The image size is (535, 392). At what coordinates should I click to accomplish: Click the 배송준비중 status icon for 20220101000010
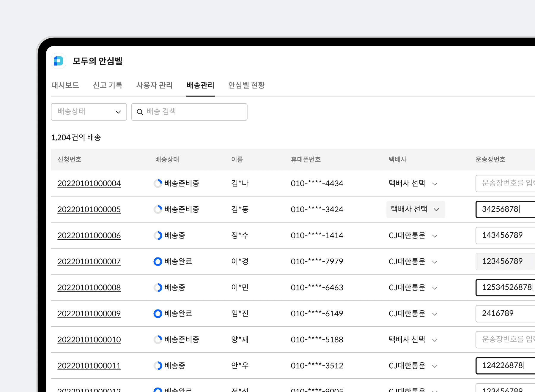coord(157,339)
